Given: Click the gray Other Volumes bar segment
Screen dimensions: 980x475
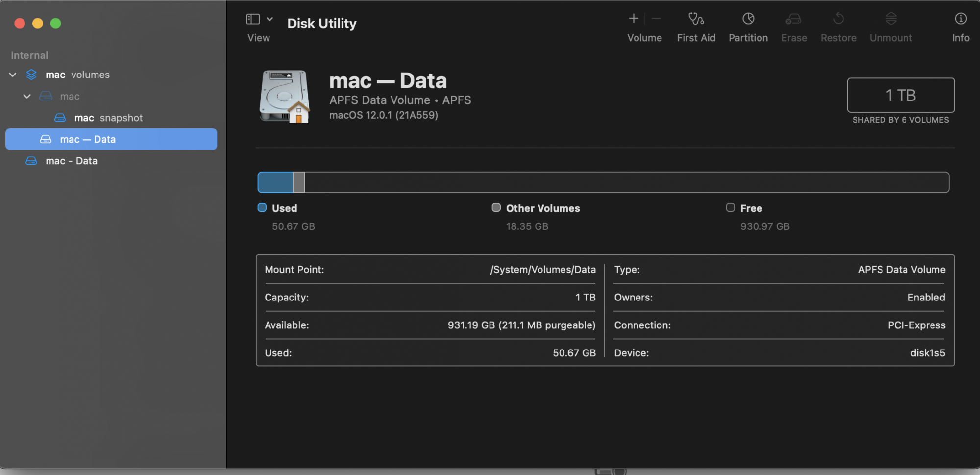Looking at the screenshot, I should [x=299, y=182].
